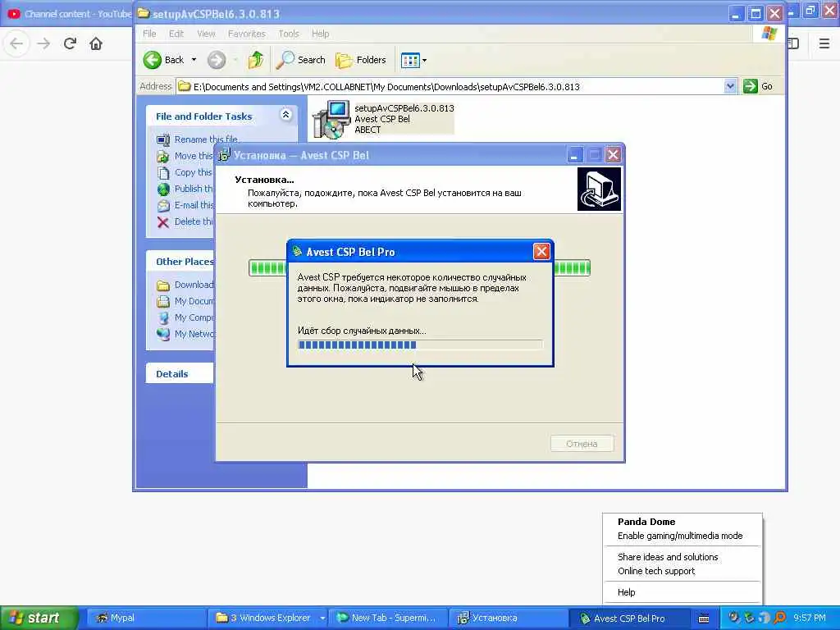The height and width of the screenshot is (630, 840).
Task: Open the 3 Windows Explorer taskbar group
Action: (x=268, y=619)
